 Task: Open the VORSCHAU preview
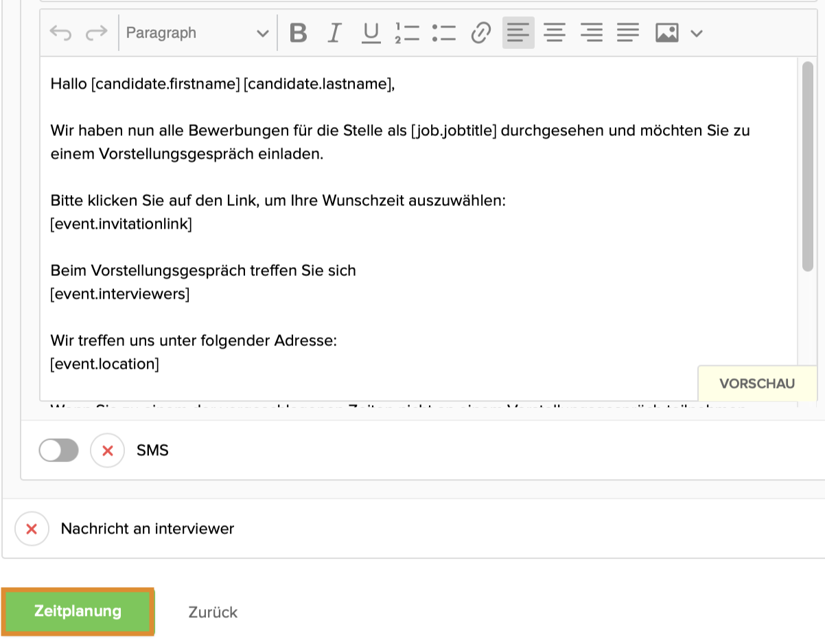coord(757,384)
